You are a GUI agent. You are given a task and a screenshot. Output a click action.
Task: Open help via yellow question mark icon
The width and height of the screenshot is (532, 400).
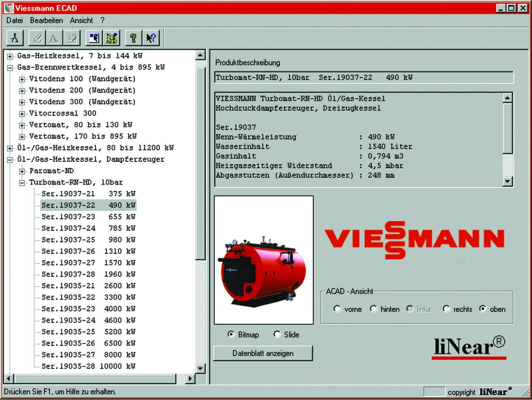click(x=133, y=38)
